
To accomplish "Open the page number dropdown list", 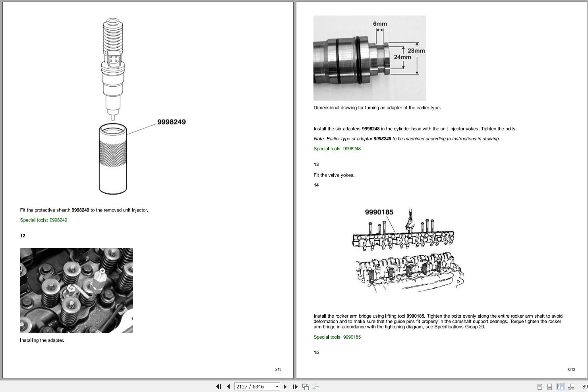I will (x=277, y=386).
